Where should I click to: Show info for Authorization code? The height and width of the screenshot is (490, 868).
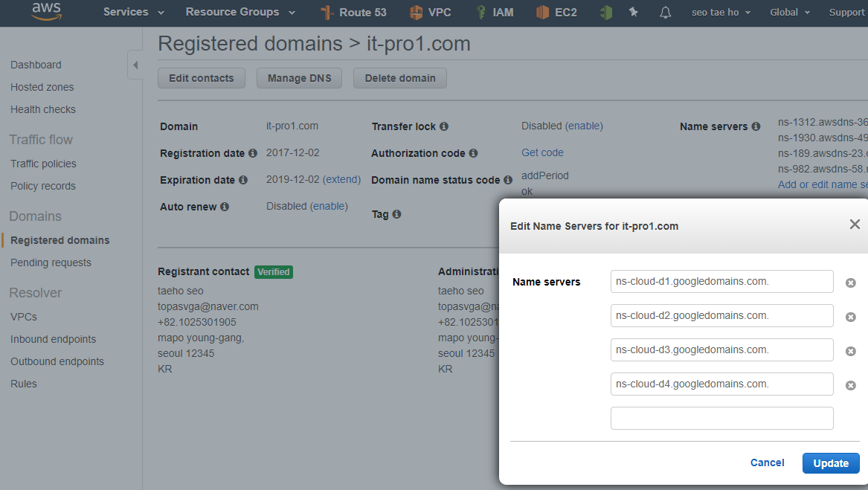pyautogui.click(x=473, y=153)
